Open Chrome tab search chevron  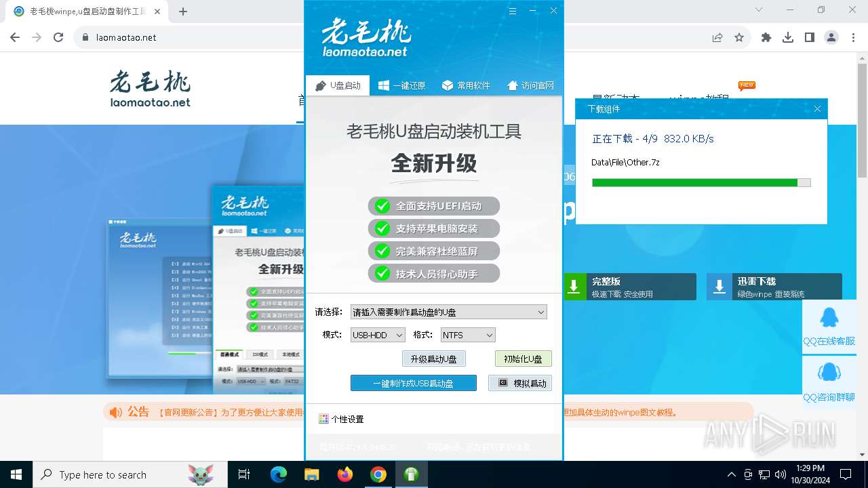pos(759,9)
